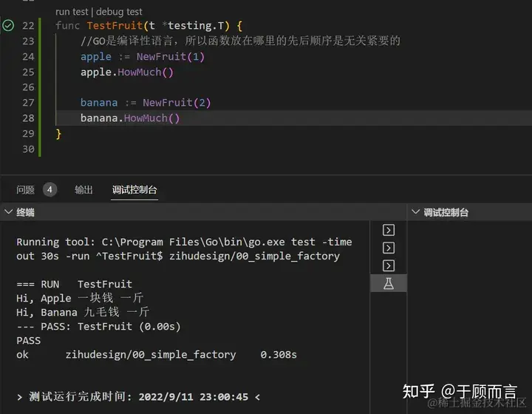
Task: Select the third terminal instance icon
Action: point(389,265)
